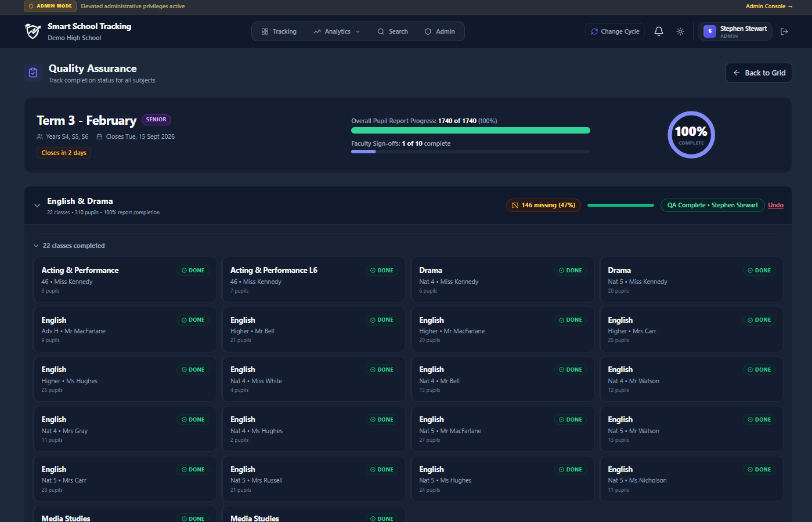The height and width of the screenshot is (522, 812).
Task: Click Stephen Stewart avatar badge
Action: 709,31
